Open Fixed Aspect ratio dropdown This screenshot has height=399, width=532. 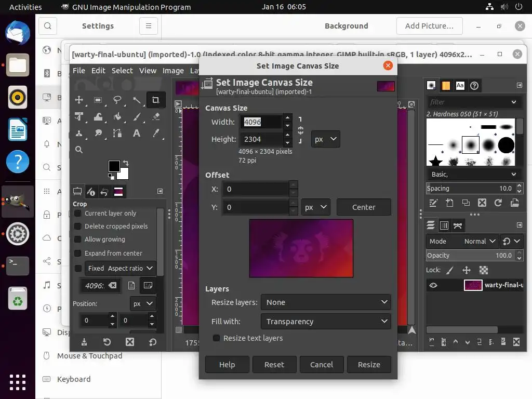tap(121, 269)
